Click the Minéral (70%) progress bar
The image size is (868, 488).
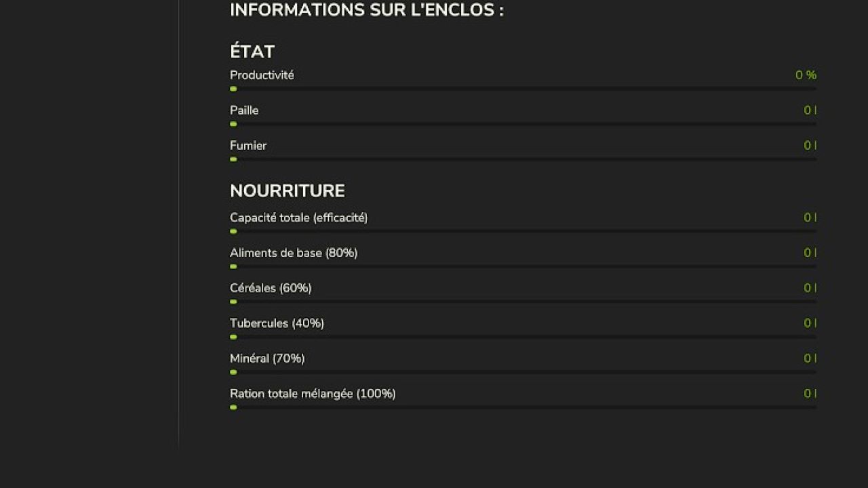[x=522, y=372]
